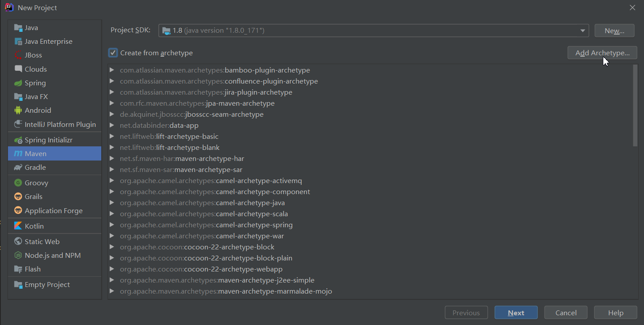Select camel-archetype-spring row
Image resolution: width=644 pixels, height=325 pixels.
click(370, 225)
